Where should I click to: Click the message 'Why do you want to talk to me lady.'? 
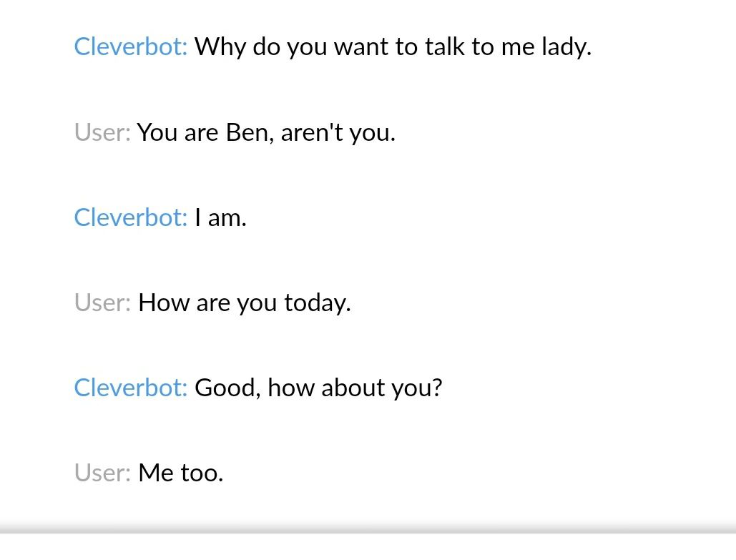click(x=393, y=47)
